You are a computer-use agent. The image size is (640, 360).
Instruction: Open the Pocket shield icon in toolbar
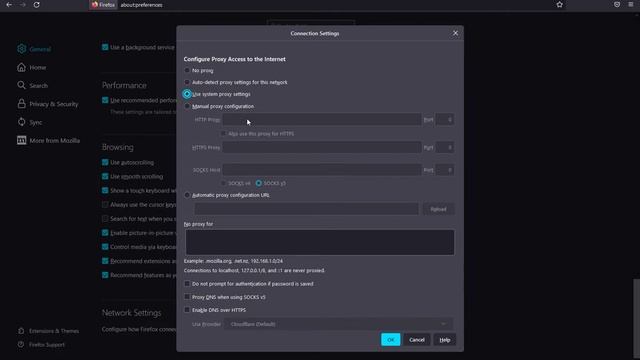617,5
